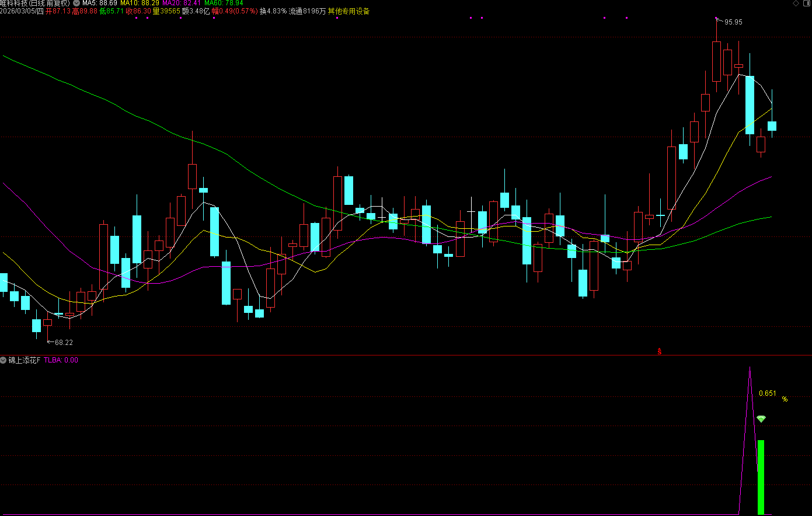Click the diamond icon at top right

coord(796,4)
